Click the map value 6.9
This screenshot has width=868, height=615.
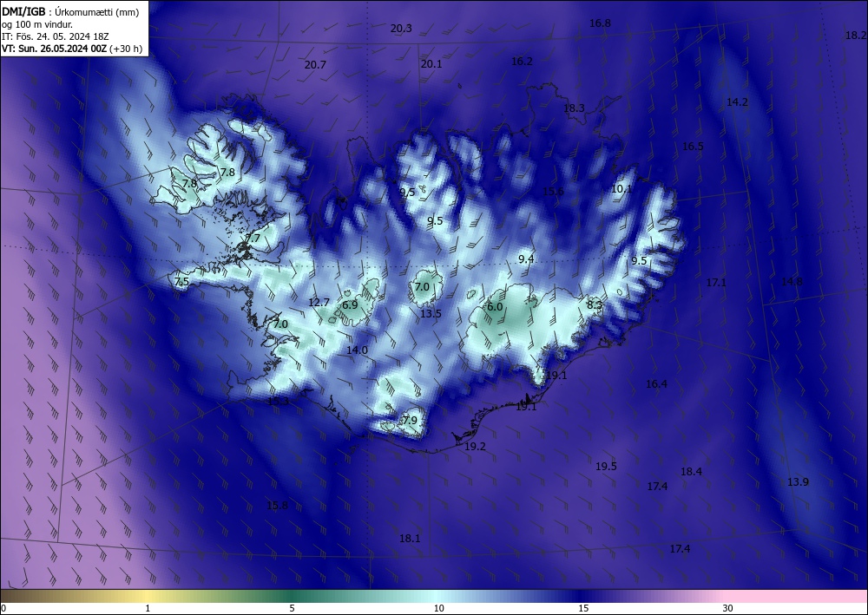click(349, 305)
